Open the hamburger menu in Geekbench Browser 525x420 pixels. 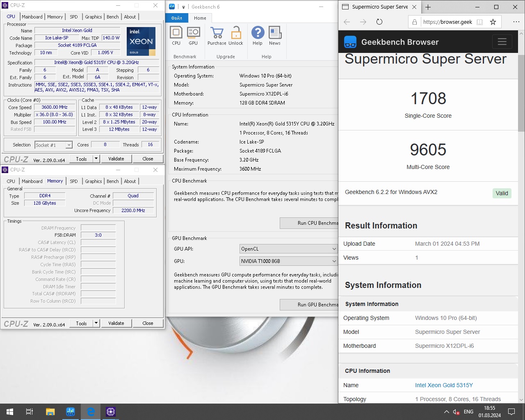[x=502, y=42]
